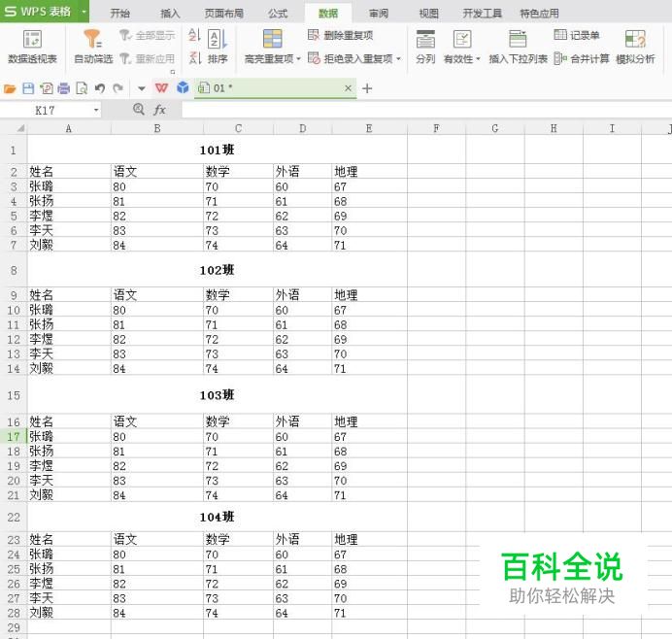Open the PivotTable (数据透视表) tool
Viewport: 672px width, 639px height.
click(32, 48)
